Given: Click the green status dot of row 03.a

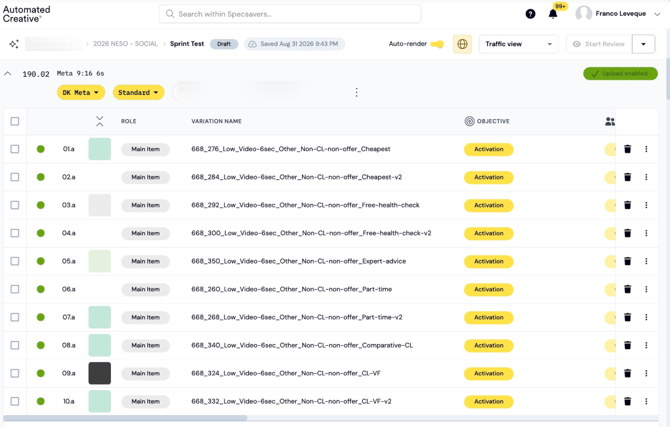Looking at the screenshot, I should click(x=41, y=205).
